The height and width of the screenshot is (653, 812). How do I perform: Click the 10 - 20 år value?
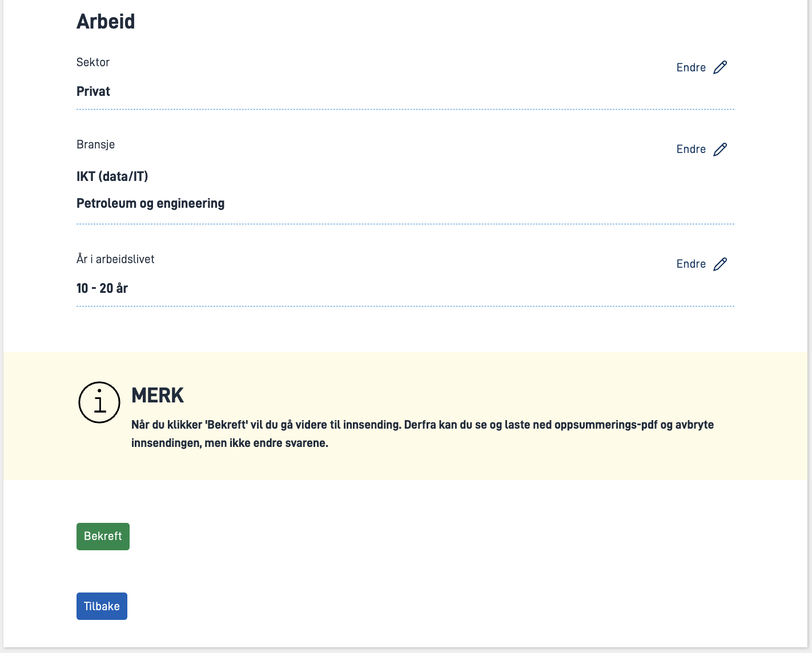[102, 288]
